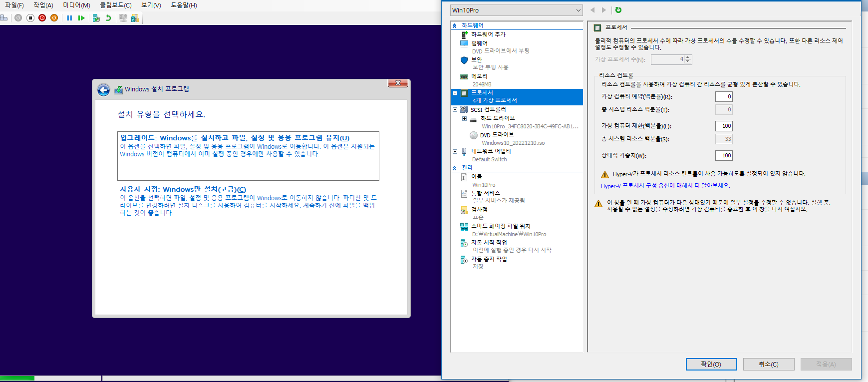868x382 pixels.
Task: Close the Windows Setup dialog
Action: pyautogui.click(x=398, y=83)
